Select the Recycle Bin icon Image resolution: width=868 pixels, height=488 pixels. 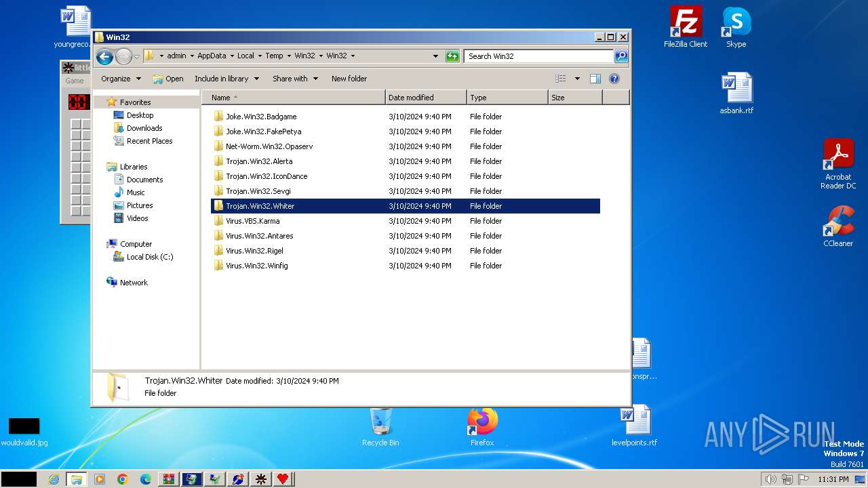point(380,426)
